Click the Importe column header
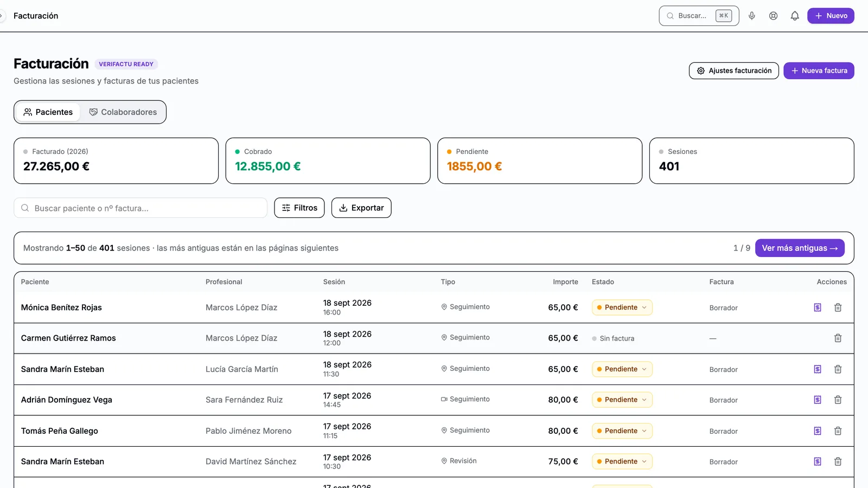The width and height of the screenshot is (868, 488). tap(565, 282)
